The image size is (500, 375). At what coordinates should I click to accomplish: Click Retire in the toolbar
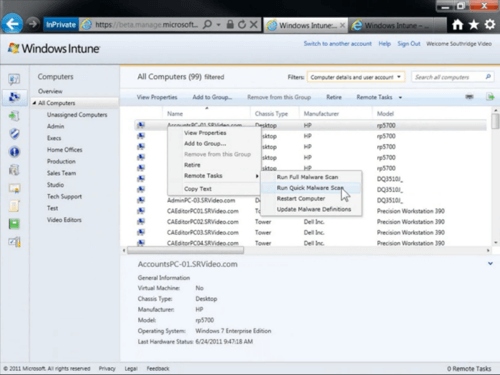click(334, 97)
